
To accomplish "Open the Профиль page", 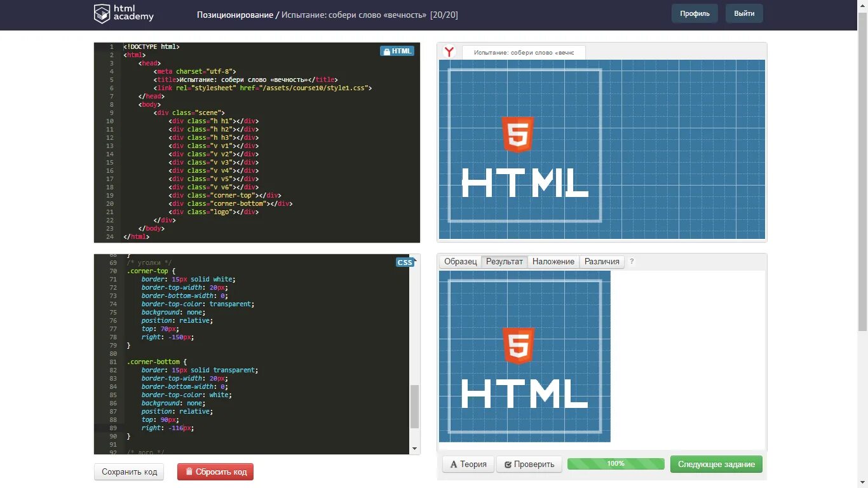I will click(695, 13).
